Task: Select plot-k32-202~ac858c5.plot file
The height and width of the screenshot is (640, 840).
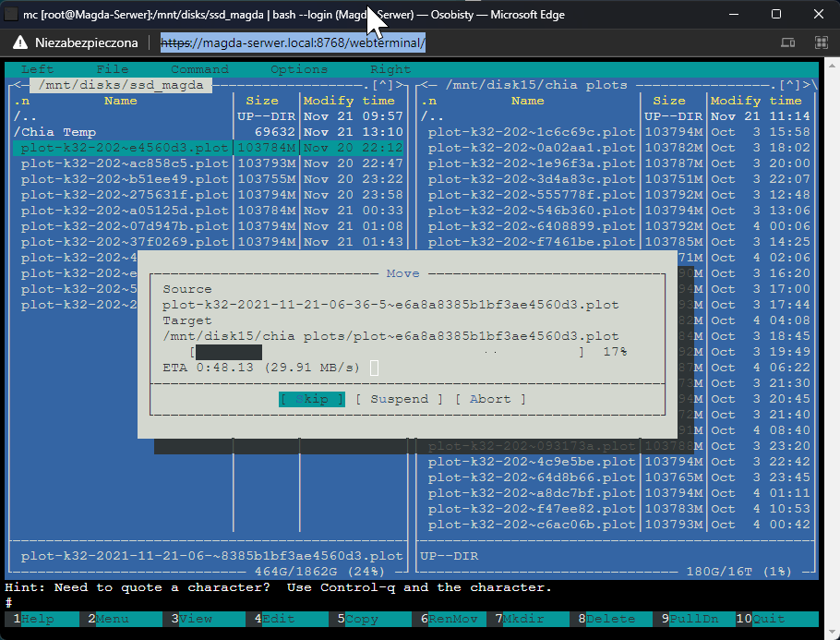Action: [x=208, y=163]
